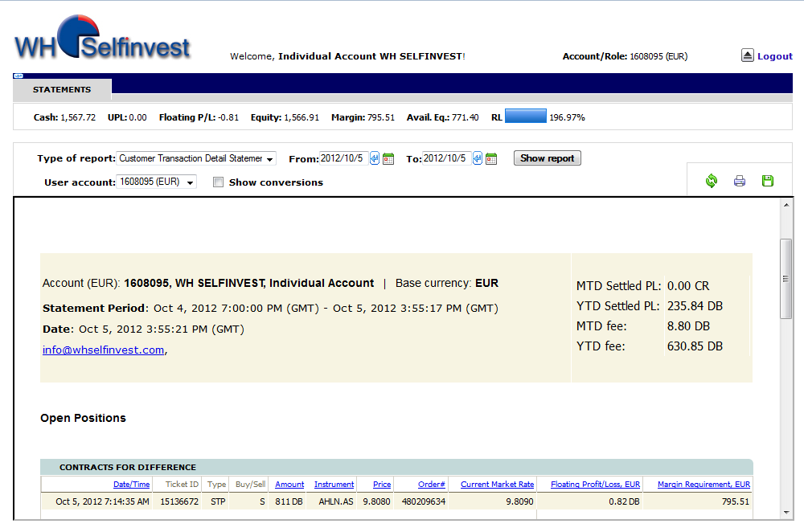
Task: Open the info@whselfinvest.com email link
Action: point(103,350)
